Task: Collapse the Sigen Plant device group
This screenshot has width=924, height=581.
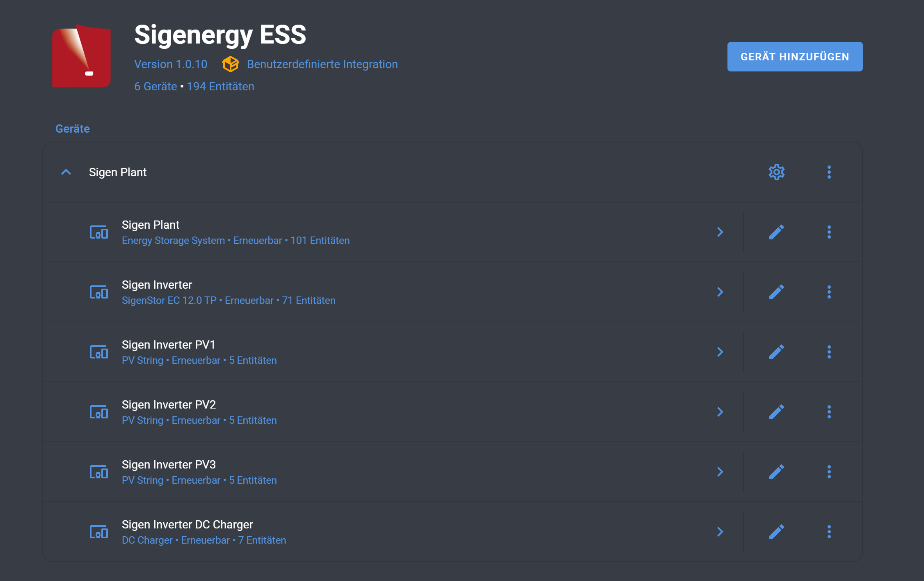Action: coord(66,172)
